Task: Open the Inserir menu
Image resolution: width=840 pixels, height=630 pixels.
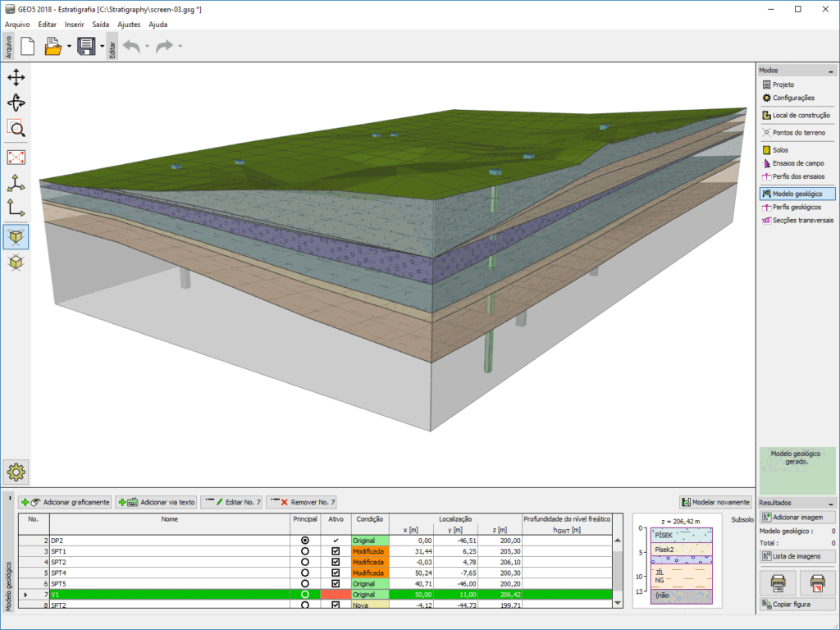Action: point(74,25)
